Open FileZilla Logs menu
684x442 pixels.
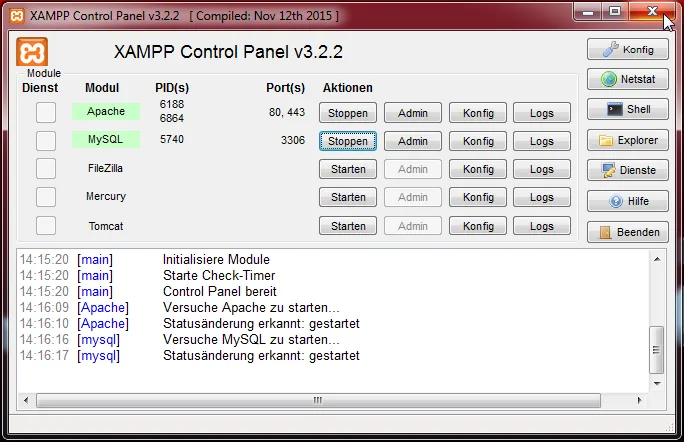tap(542, 169)
